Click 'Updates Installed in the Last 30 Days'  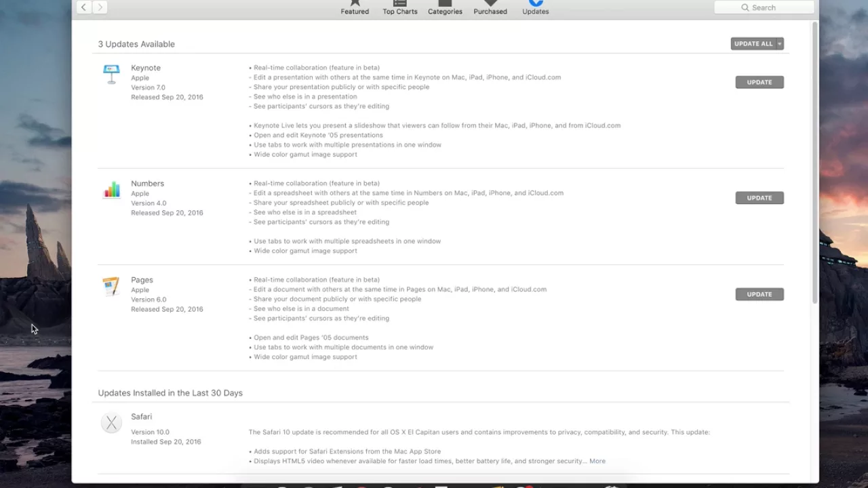(170, 393)
